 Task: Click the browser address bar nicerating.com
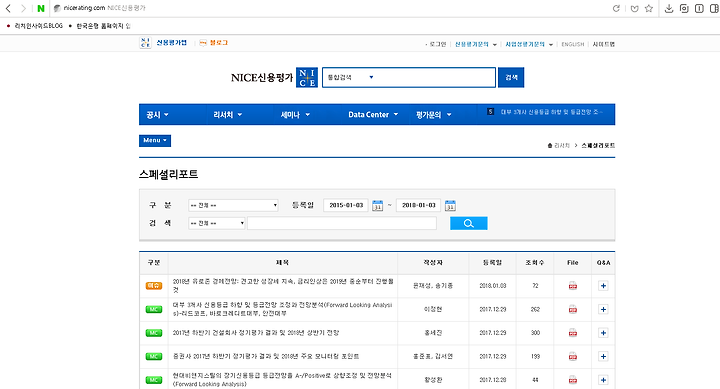pyautogui.click(x=84, y=8)
